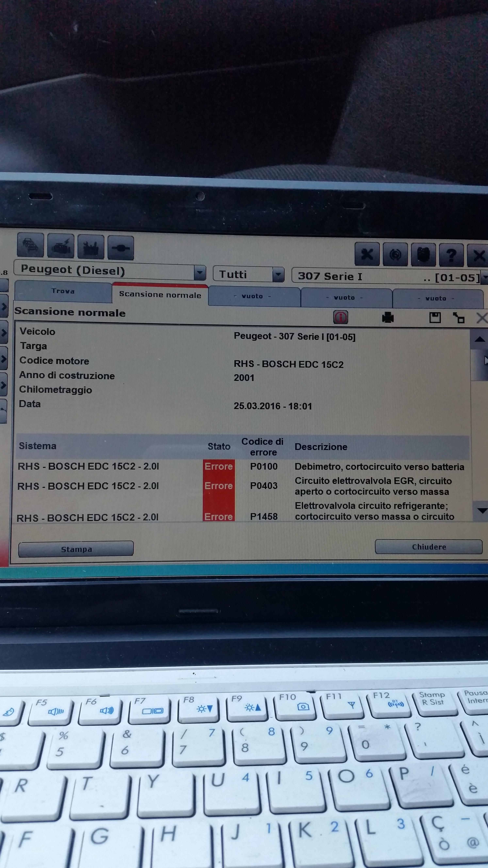This screenshot has height=868, width=488.
Task: Select the Scansione normale tab
Action: point(160,295)
